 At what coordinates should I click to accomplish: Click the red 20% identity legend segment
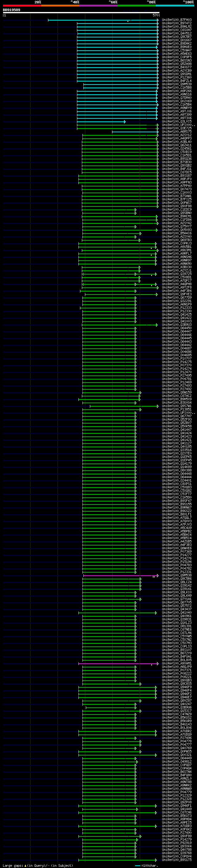coord(22,6)
